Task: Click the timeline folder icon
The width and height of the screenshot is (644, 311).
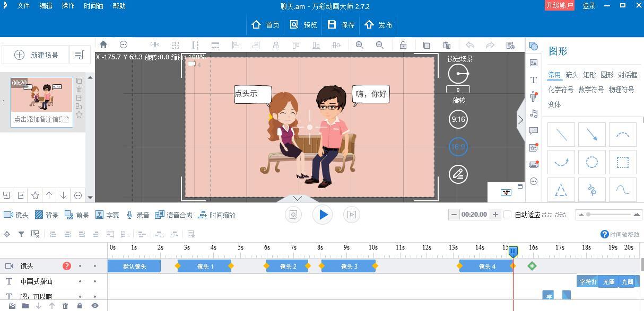Action: [x=25, y=306]
